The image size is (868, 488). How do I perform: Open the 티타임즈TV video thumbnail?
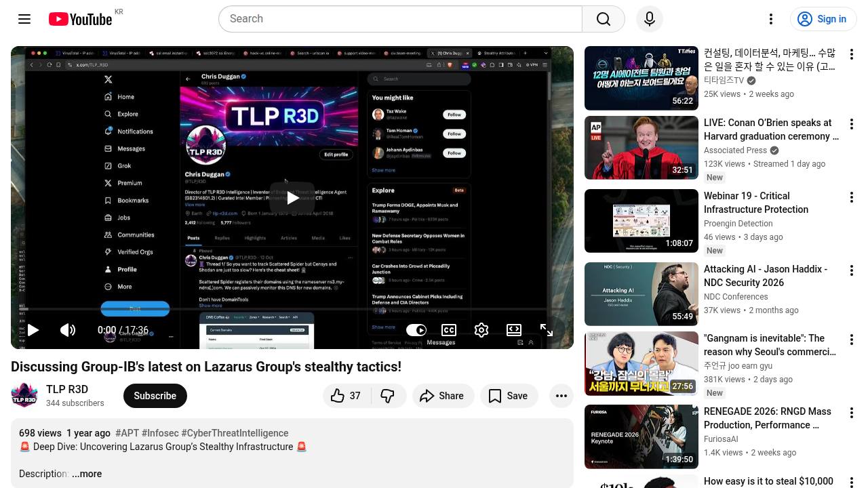click(642, 78)
